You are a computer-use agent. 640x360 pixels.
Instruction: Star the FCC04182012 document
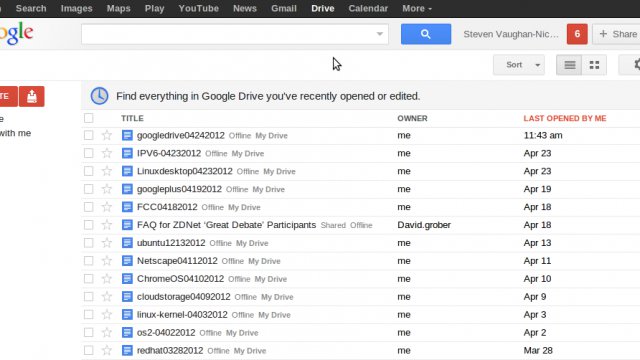pos(107,207)
